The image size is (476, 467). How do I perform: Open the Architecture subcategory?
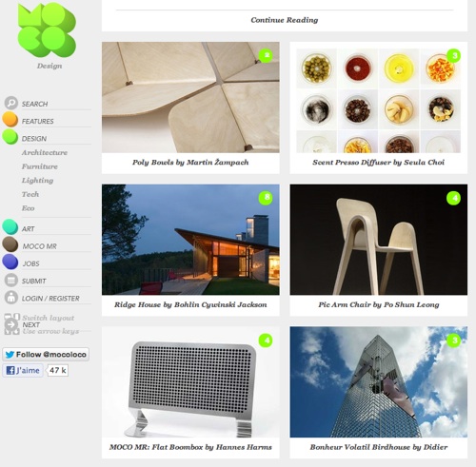coord(45,152)
